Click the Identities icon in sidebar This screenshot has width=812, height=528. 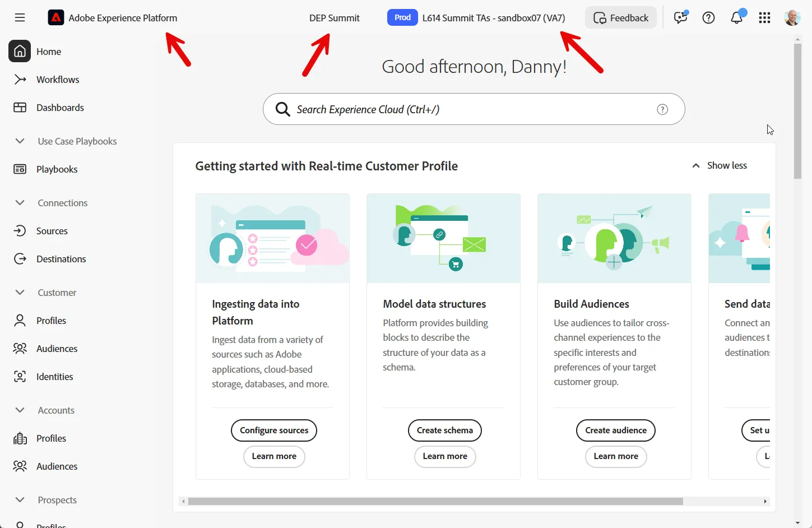pyautogui.click(x=20, y=377)
